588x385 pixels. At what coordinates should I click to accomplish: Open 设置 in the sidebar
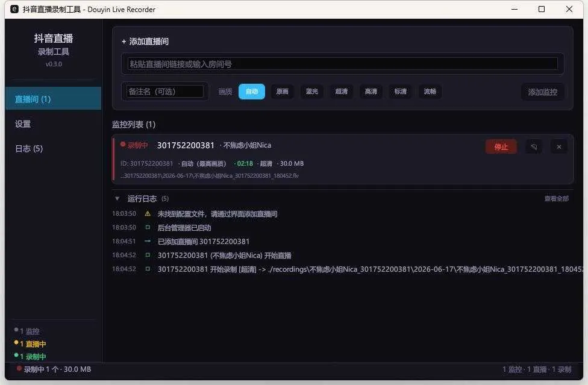click(53, 124)
